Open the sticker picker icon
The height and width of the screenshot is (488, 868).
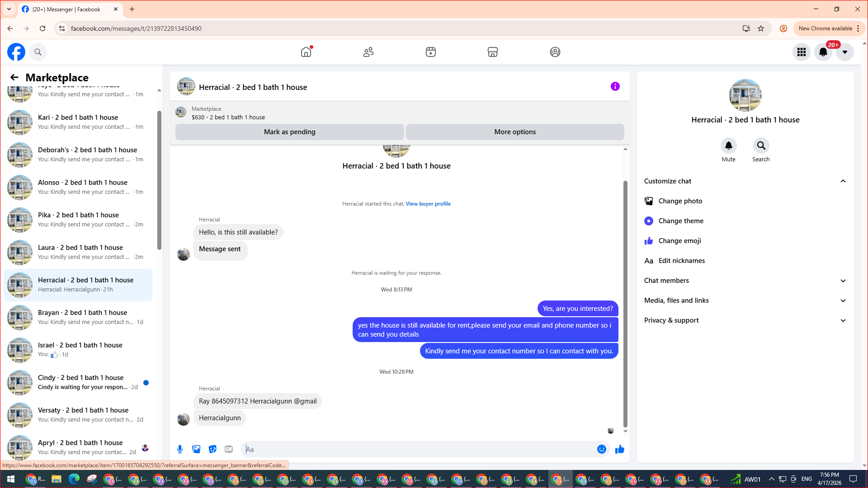click(x=212, y=449)
